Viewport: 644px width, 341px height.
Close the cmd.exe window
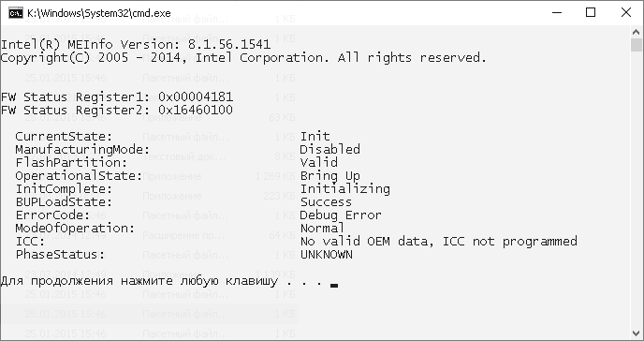625,13
